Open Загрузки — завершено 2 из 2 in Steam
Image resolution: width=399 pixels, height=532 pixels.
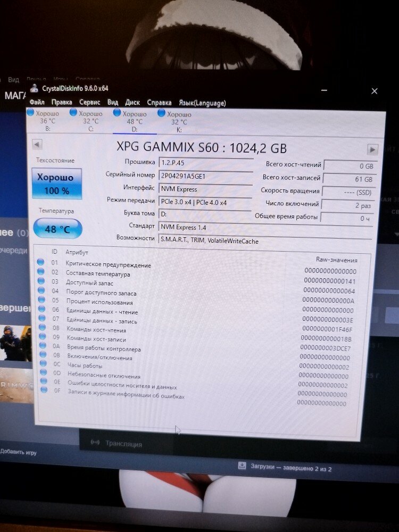291,468
